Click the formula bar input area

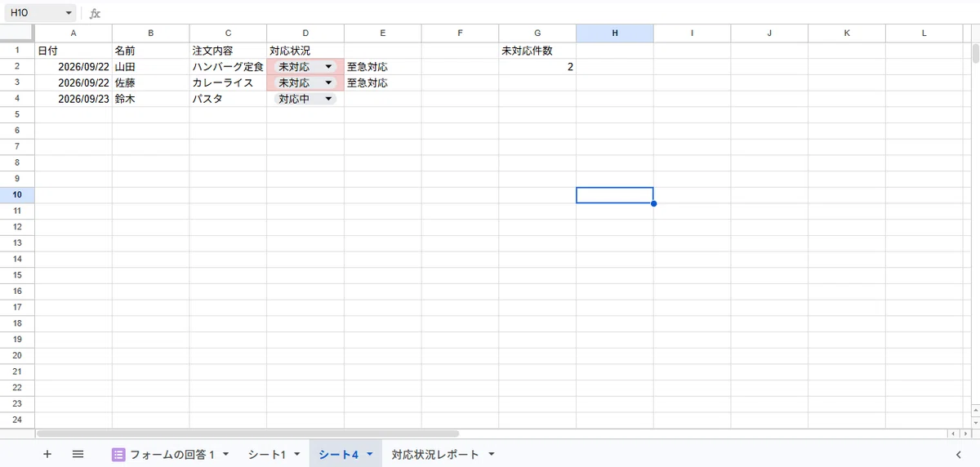pyautogui.click(x=539, y=14)
